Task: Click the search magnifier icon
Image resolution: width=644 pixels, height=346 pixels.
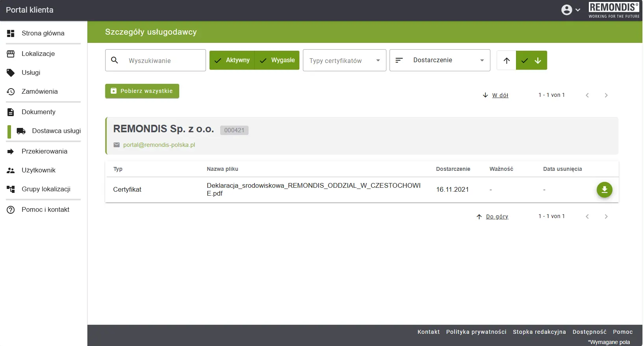Action: tap(115, 60)
